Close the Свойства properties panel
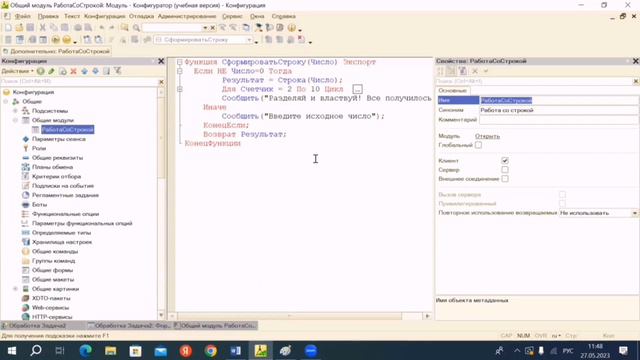The height and width of the screenshot is (360, 640). click(x=636, y=61)
